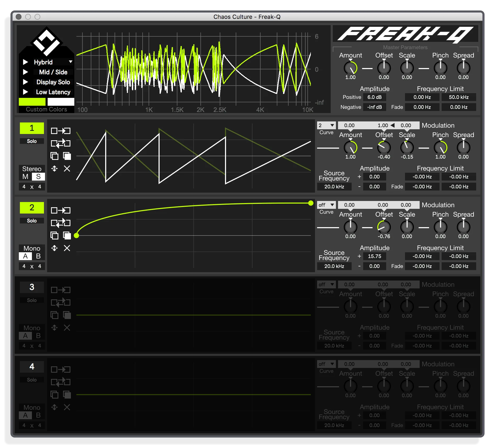495x448 pixels.
Task: Click band 4 copy outlined squares icon
Action: tap(54, 395)
